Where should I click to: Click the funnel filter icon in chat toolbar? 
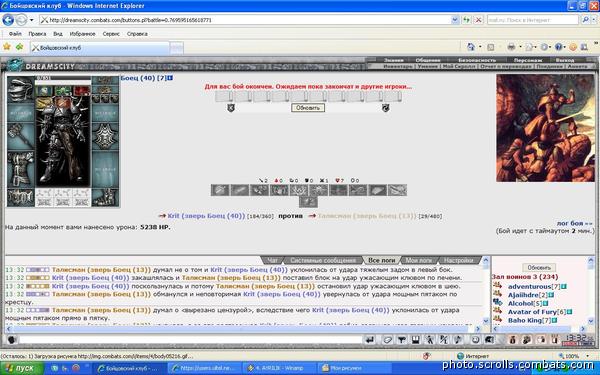tap(401, 339)
